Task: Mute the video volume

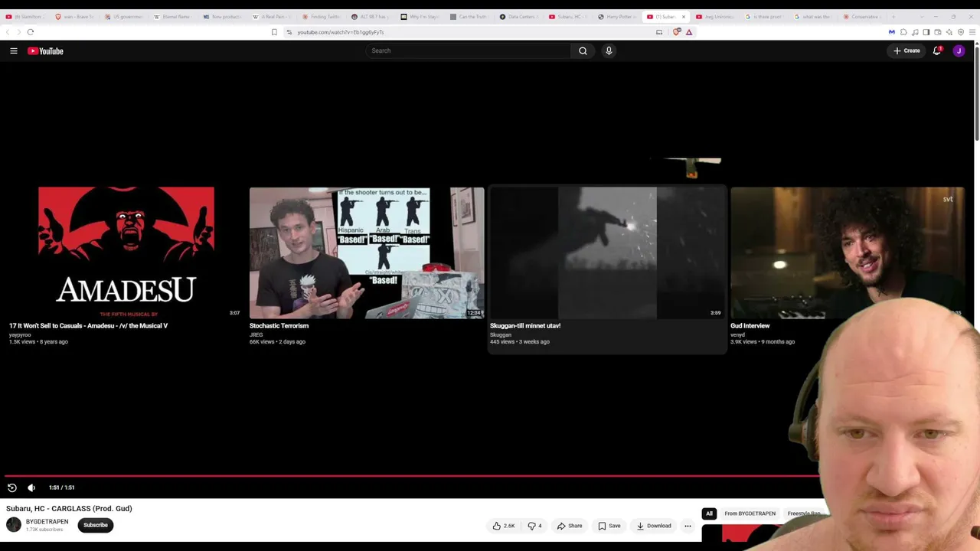Action: (31, 487)
